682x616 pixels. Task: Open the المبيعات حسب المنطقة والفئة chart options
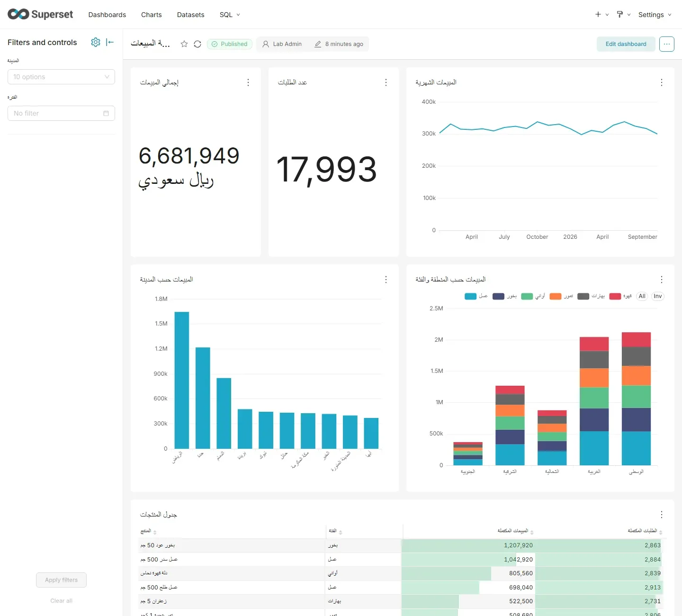click(662, 280)
